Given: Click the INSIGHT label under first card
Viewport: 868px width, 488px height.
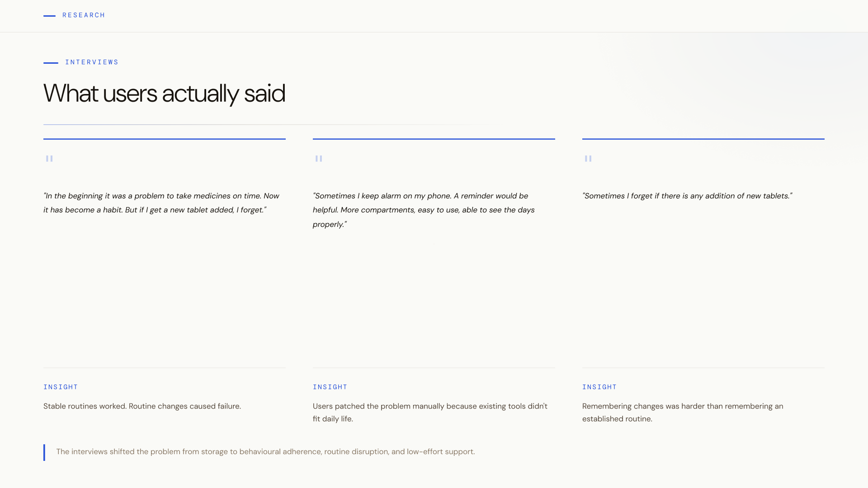Looking at the screenshot, I should click(61, 387).
